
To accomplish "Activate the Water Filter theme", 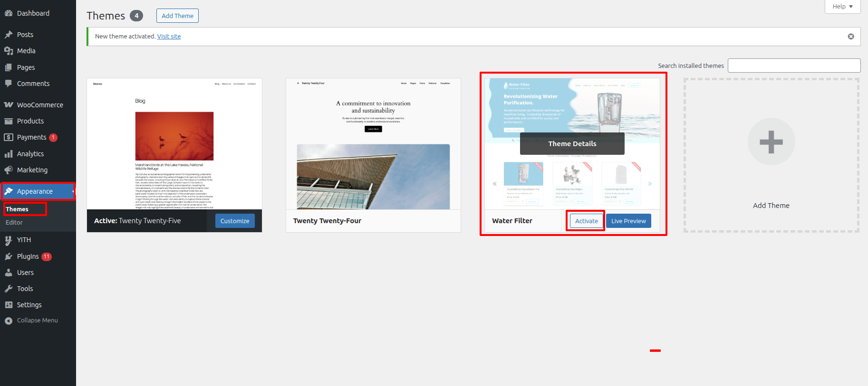I will [x=587, y=221].
